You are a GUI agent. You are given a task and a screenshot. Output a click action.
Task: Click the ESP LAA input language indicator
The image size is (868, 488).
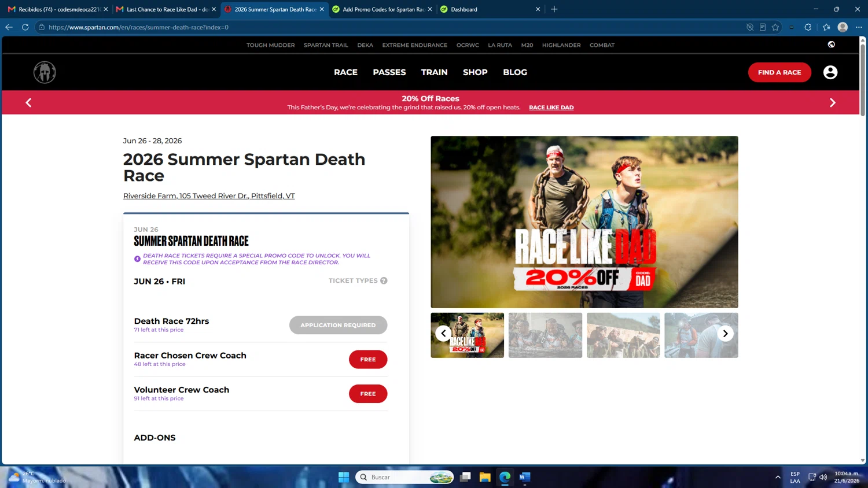(x=795, y=477)
